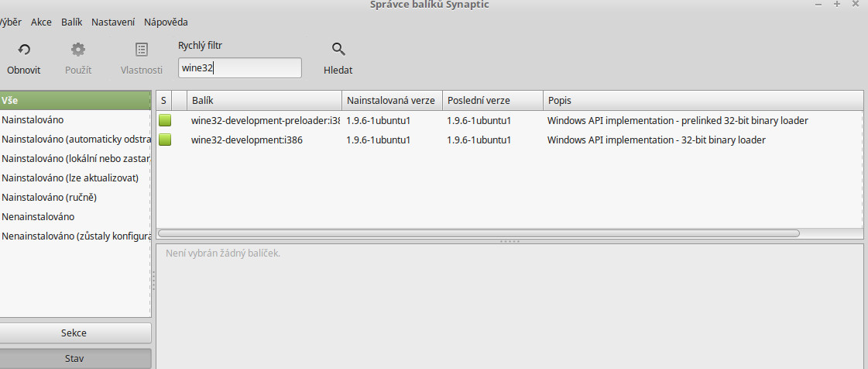Screen dimensions: 868x369
Task: Click the Sekce button
Action: click(x=74, y=333)
